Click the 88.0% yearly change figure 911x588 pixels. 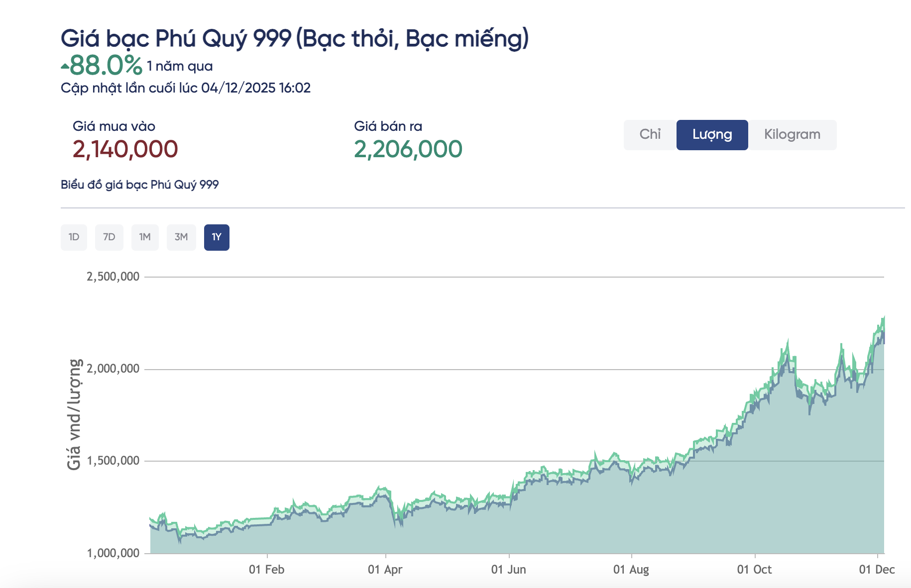(106, 66)
